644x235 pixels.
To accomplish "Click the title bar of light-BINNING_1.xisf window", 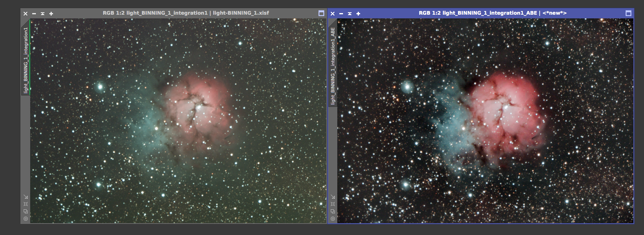I will pyautogui.click(x=186, y=13).
